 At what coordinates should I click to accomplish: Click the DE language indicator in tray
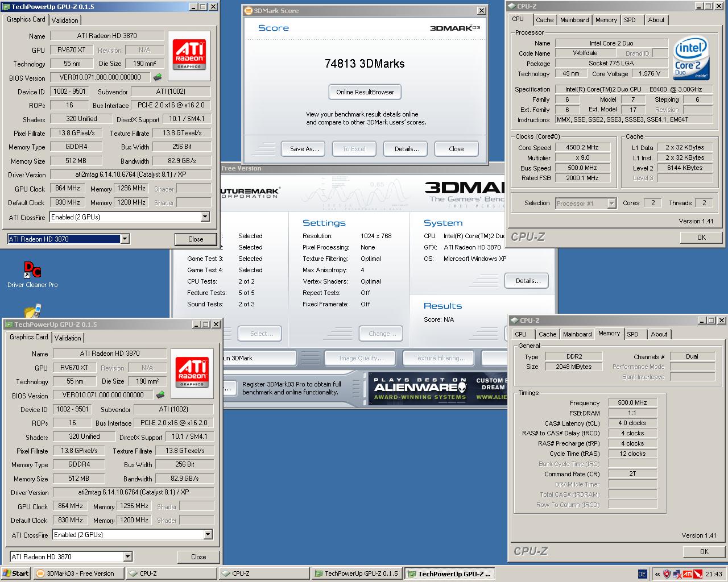click(642, 574)
